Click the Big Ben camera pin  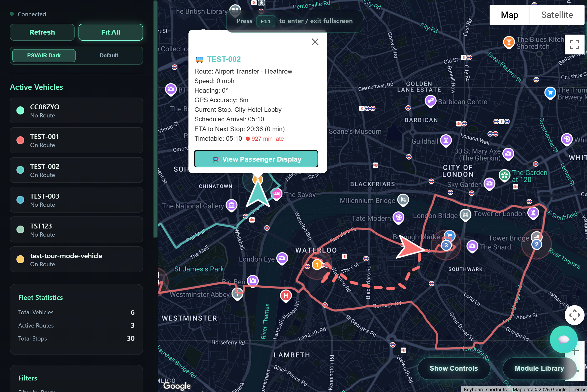(x=253, y=281)
